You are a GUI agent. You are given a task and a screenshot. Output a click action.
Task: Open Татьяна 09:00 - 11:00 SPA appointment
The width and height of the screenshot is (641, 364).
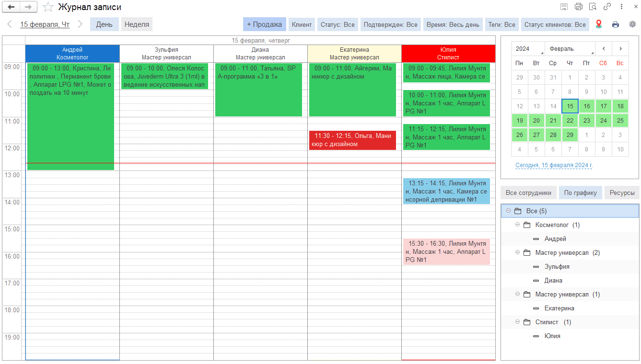(x=258, y=90)
